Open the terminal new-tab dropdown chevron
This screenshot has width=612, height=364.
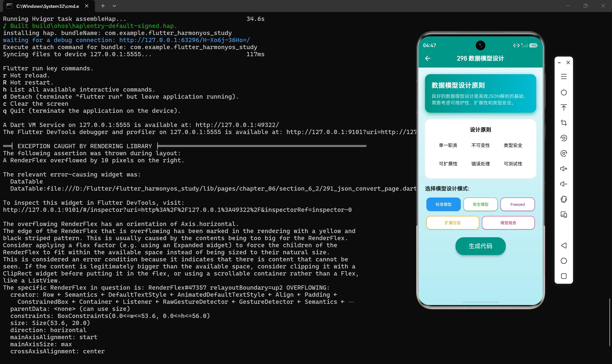tap(114, 6)
